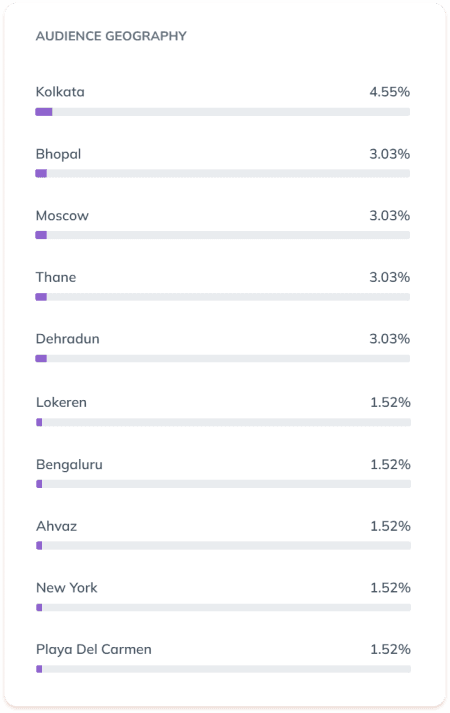Click the Thane progress bar
The image size is (450, 713).
pos(223,297)
